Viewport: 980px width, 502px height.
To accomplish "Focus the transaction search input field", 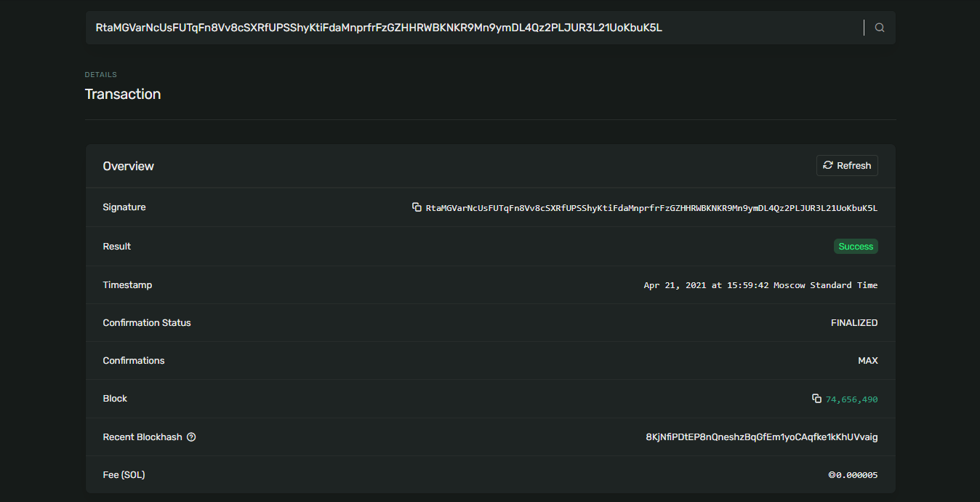I will [473, 28].
